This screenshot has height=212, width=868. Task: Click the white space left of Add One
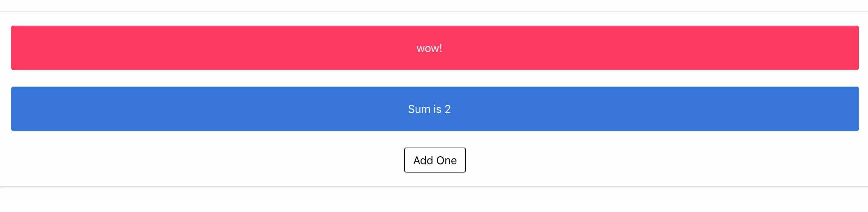pos(208,160)
